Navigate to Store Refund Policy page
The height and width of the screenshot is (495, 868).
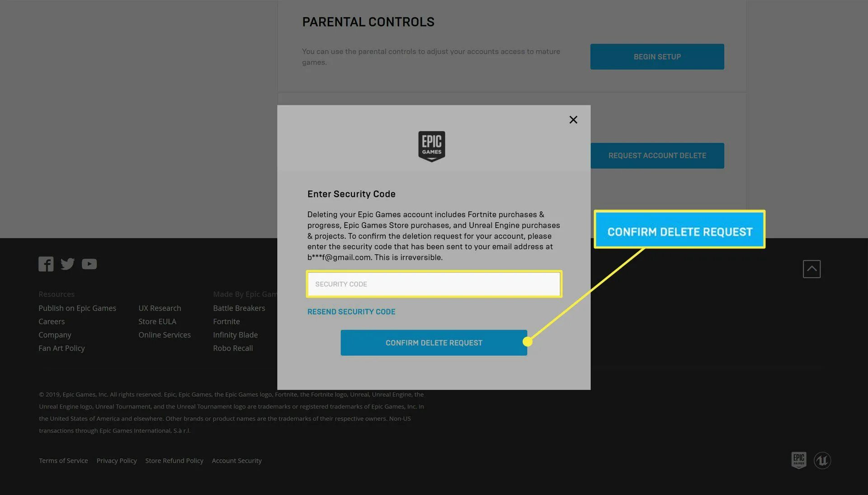(174, 461)
